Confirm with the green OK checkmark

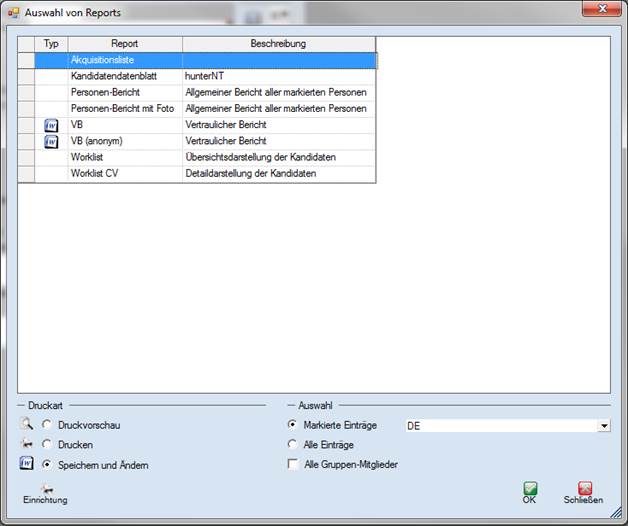tap(530, 490)
